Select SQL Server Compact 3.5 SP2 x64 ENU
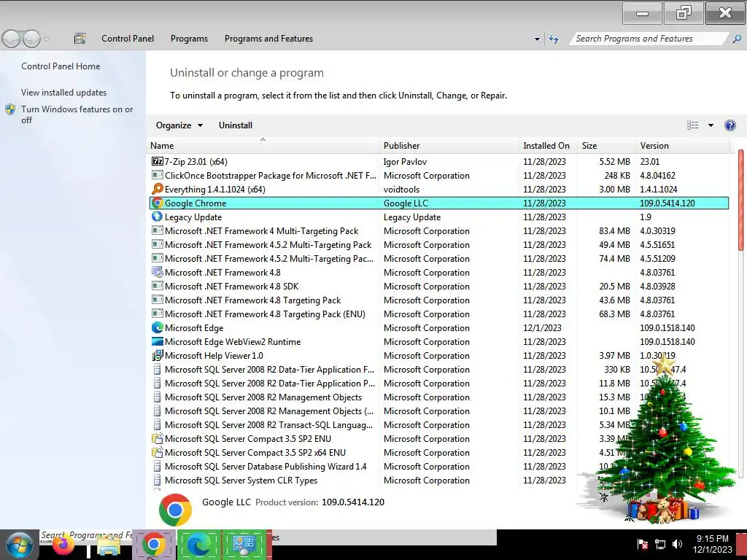Image resolution: width=747 pixels, height=560 pixels. [438, 452]
